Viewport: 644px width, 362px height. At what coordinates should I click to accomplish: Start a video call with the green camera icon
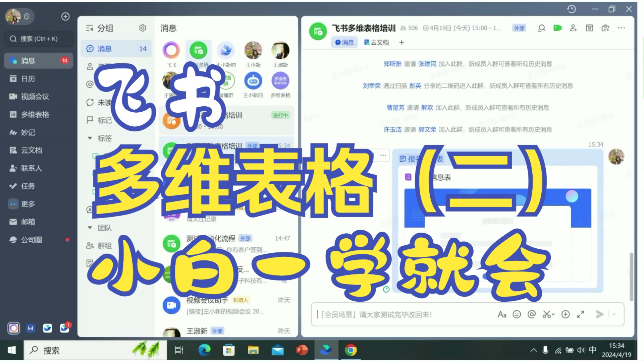[x=557, y=28]
